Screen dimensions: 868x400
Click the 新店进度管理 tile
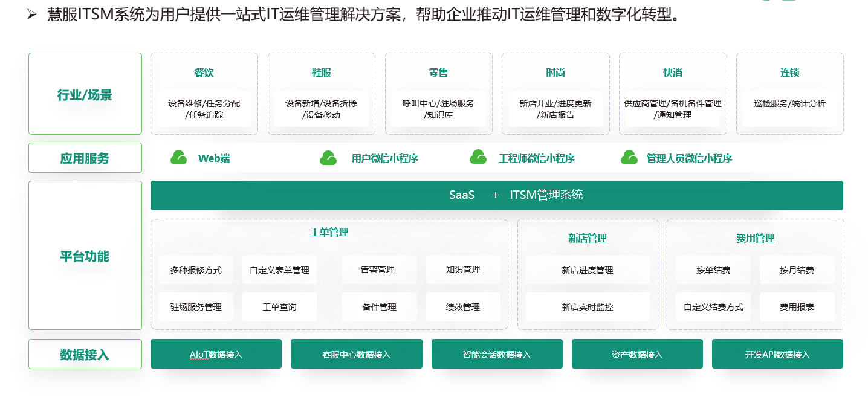[x=587, y=270]
